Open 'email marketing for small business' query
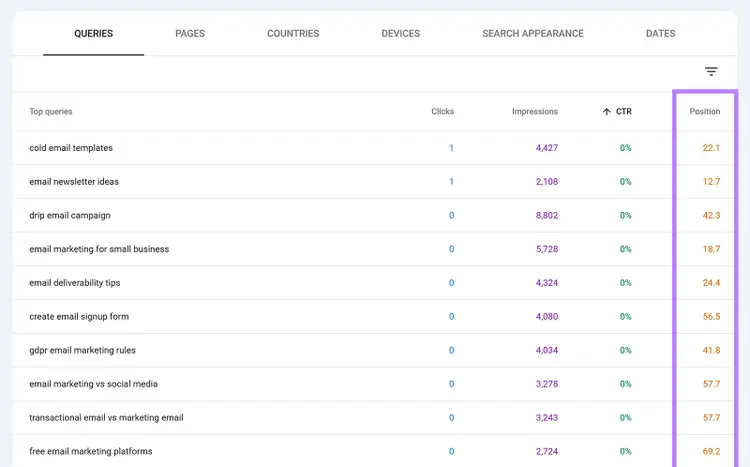Viewport: 750px width, 467px height. 99,249
